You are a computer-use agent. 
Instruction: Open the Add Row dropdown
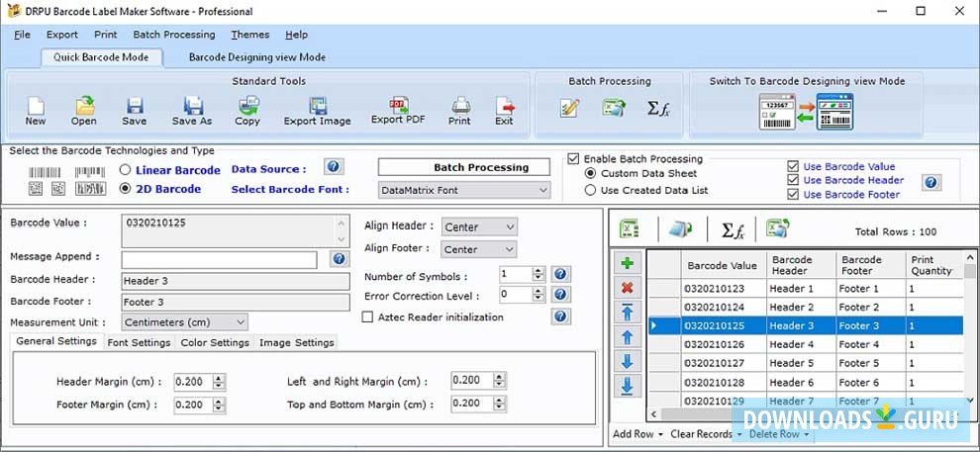pos(637,434)
